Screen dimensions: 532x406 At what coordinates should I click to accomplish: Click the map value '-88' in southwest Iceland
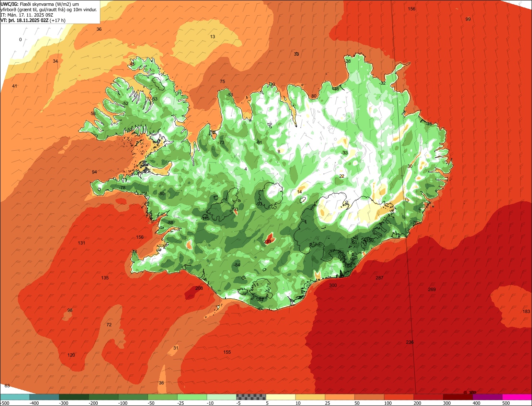(x=170, y=223)
